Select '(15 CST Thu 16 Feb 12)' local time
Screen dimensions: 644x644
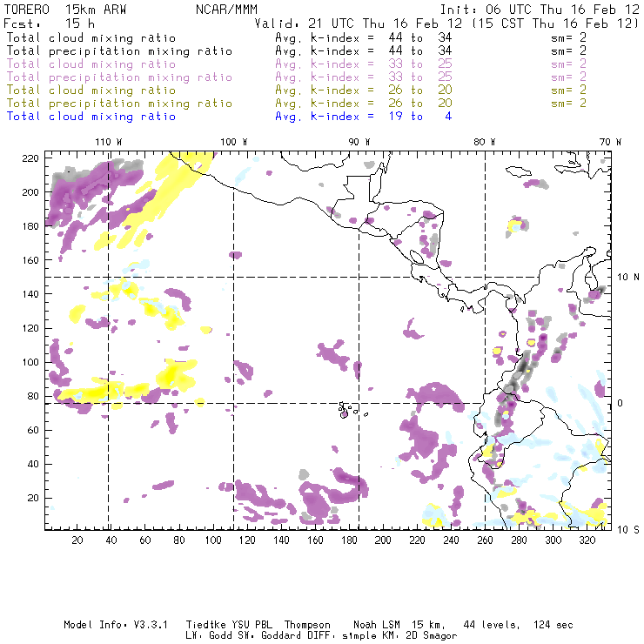555,23
